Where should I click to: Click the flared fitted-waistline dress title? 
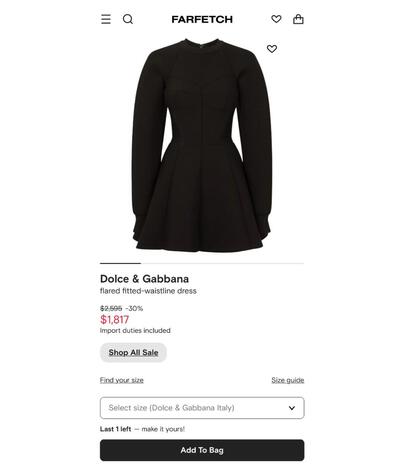[148, 291]
